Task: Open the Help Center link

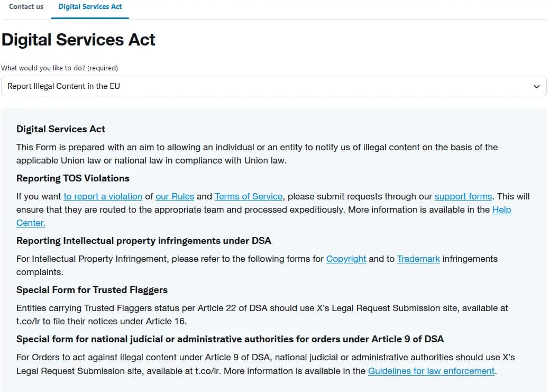Action: (x=501, y=209)
